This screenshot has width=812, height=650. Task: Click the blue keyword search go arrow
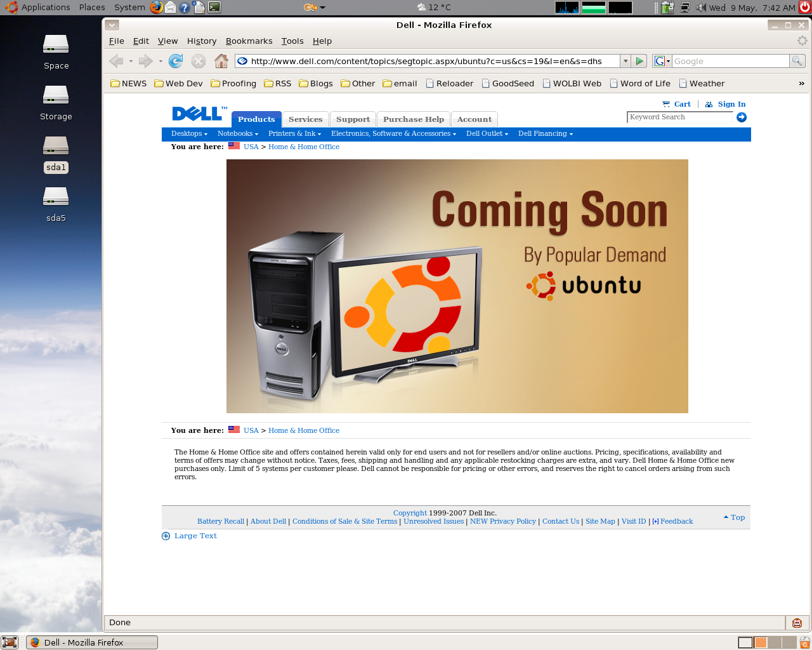coord(742,117)
